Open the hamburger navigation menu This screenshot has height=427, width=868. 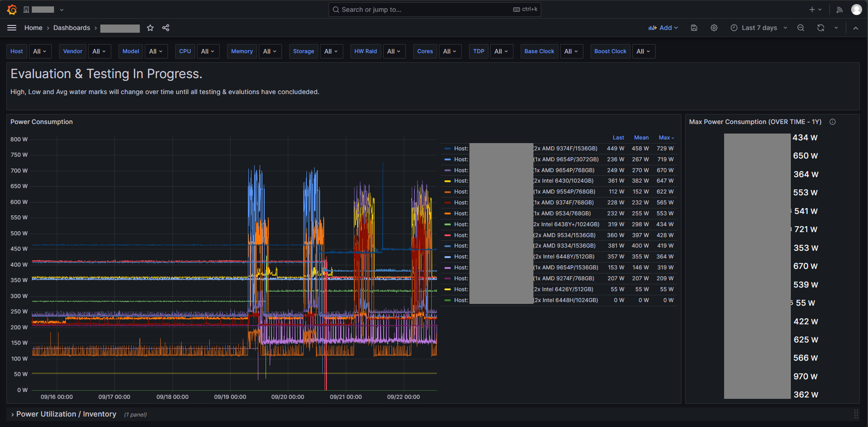click(x=12, y=28)
